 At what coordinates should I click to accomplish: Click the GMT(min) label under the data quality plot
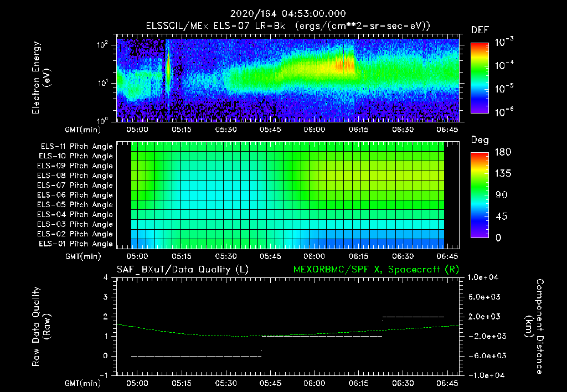(x=83, y=383)
